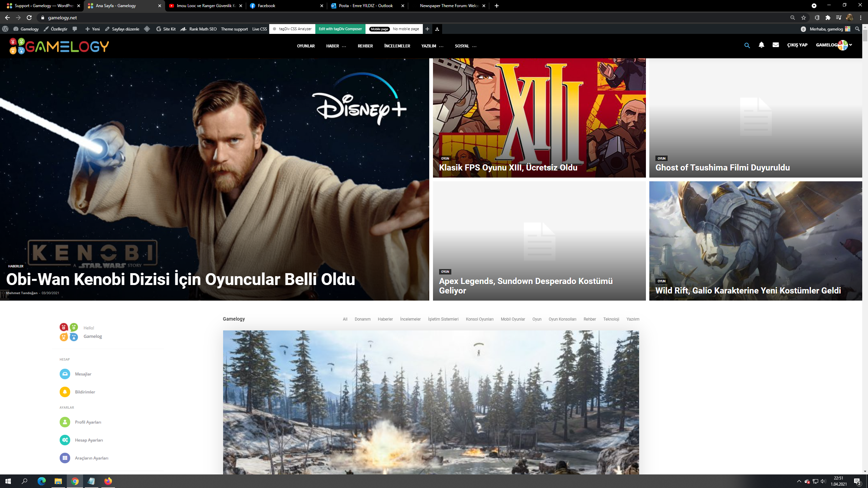The height and width of the screenshot is (488, 868).
Task: Reload the gamelogy.net page
Action: coord(29,18)
